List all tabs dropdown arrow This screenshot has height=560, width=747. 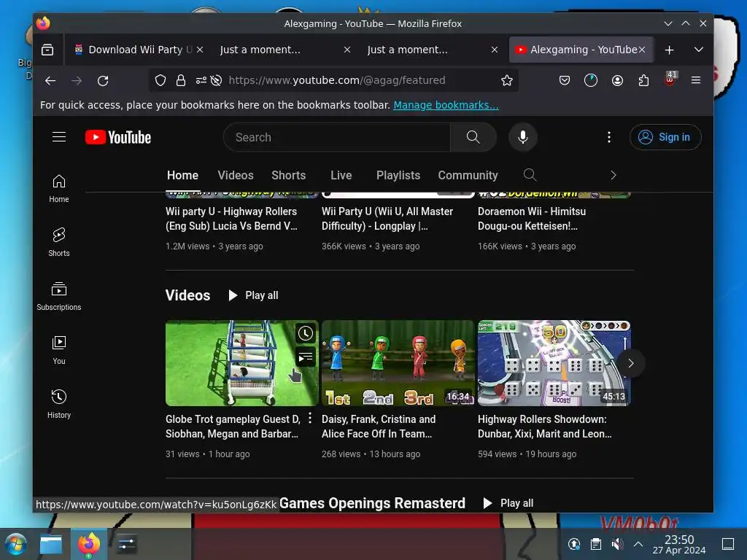click(698, 50)
